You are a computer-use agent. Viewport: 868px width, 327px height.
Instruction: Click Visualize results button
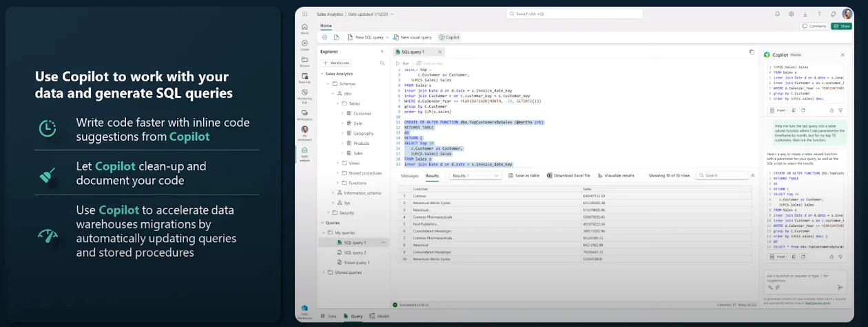point(616,175)
